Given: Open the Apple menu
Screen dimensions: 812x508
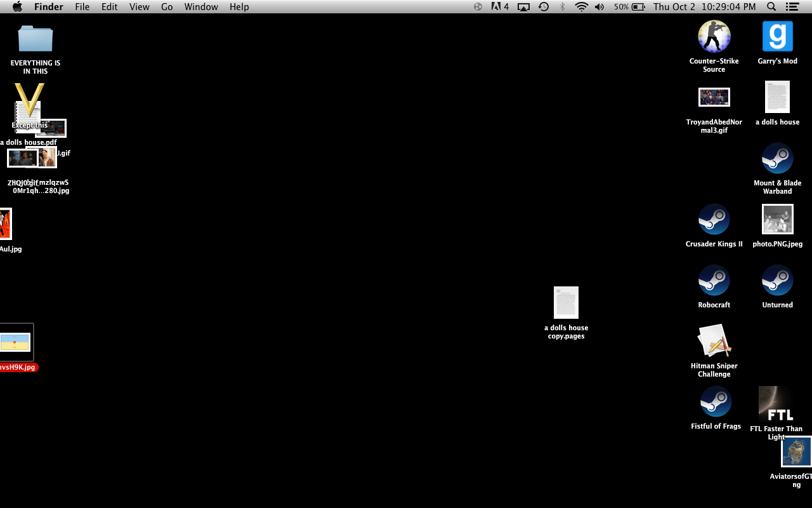Looking at the screenshot, I should tap(17, 7).
